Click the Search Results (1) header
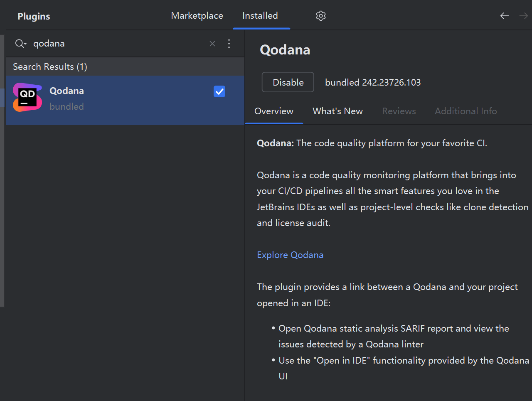The image size is (532, 401). coord(50,67)
